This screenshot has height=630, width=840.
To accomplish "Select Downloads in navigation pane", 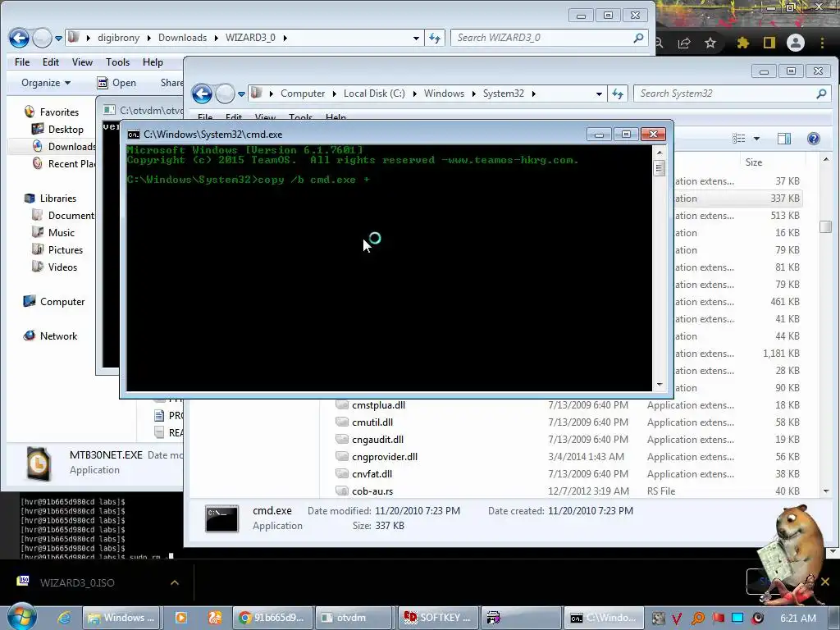I will pos(64,146).
